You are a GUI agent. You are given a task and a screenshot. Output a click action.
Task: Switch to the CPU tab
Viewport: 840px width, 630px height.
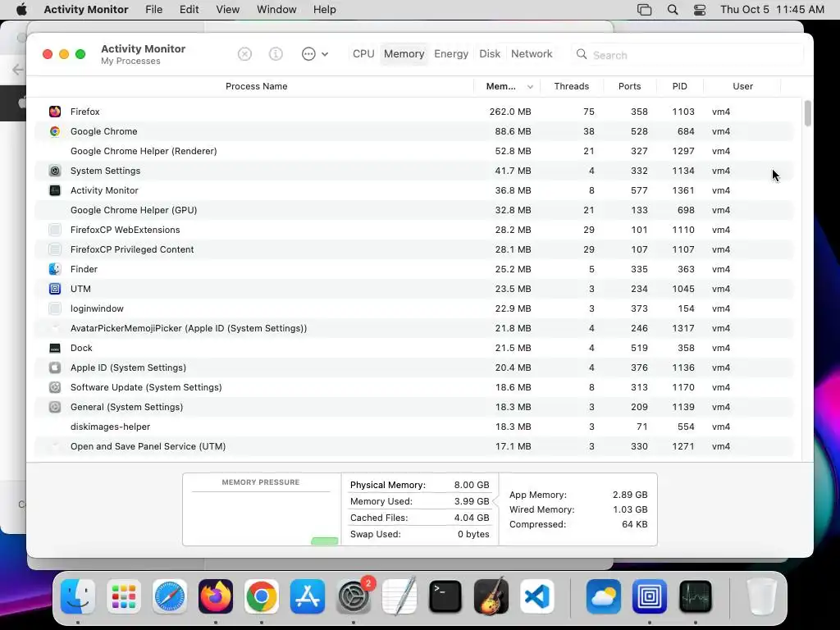coord(363,54)
